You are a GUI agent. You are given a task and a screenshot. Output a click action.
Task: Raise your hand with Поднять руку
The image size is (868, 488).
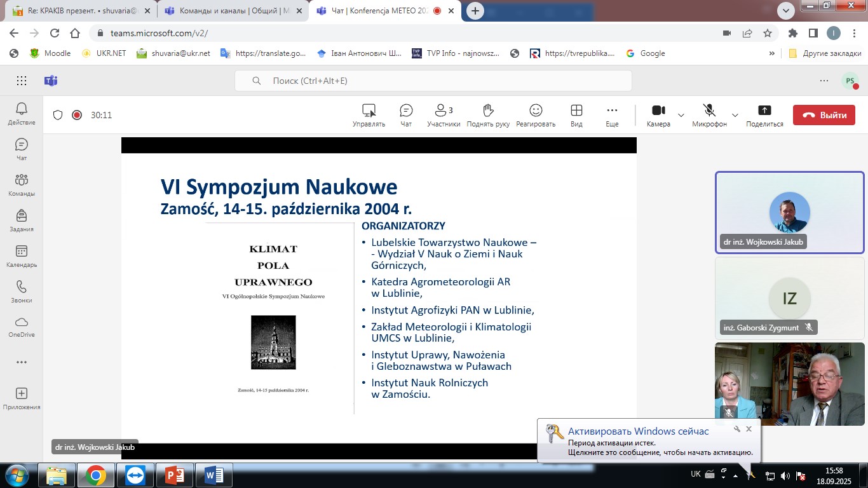(488, 115)
